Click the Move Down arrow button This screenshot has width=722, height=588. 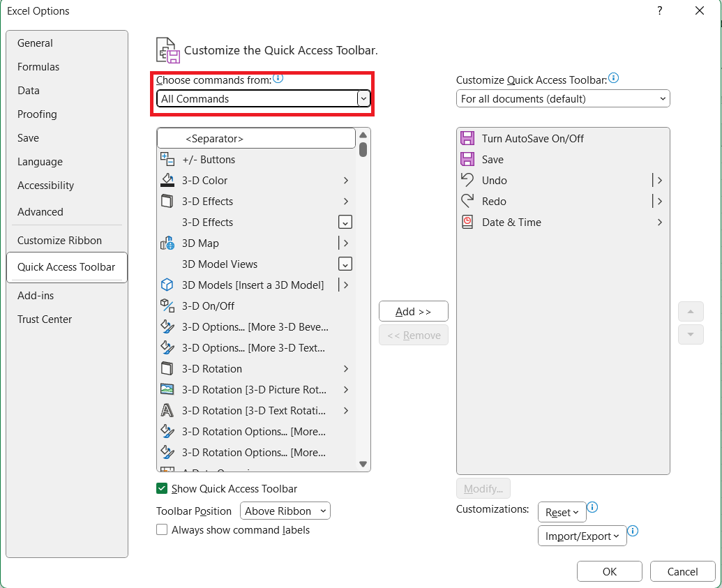pyautogui.click(x=690, y=334)
